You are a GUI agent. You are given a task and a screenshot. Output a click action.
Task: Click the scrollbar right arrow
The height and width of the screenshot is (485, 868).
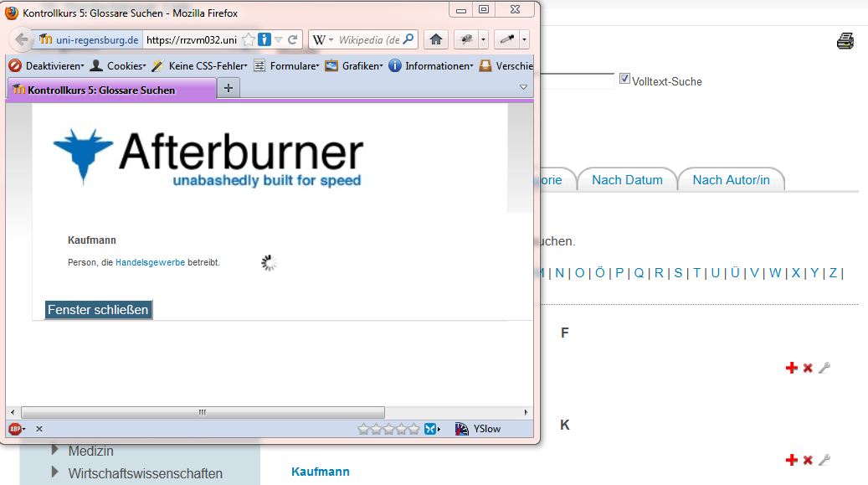click(x=526, y=412)
